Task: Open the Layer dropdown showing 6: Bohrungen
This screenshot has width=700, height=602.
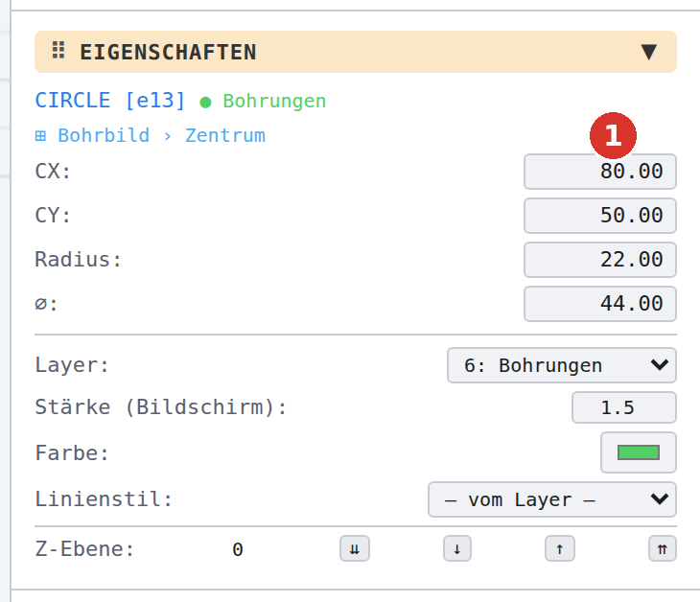Action: (x=562, y=365)
